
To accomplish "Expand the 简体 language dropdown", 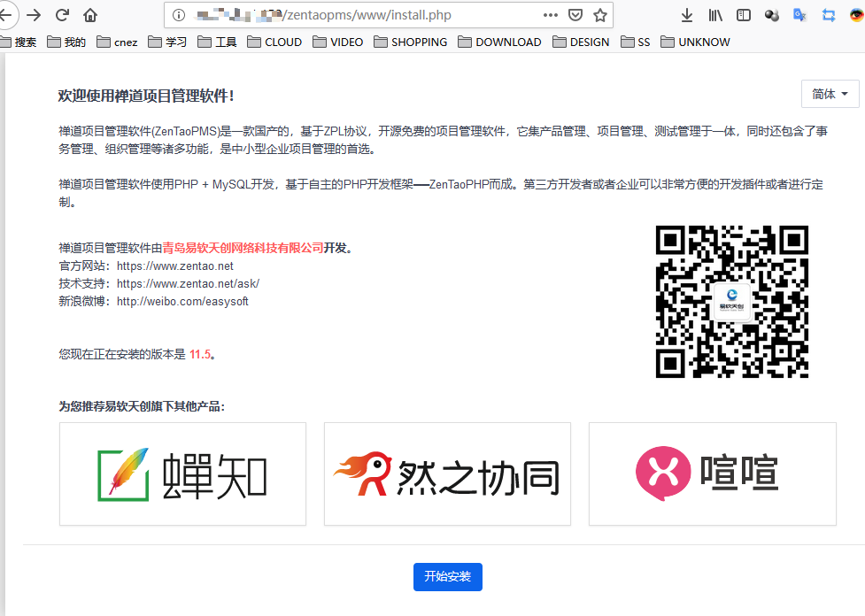I will [830, 94].
